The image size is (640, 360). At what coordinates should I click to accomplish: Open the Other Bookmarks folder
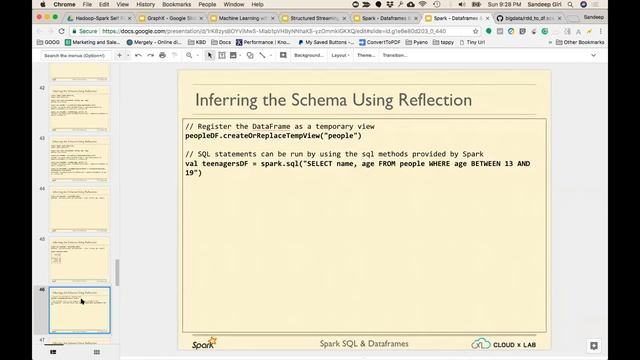click(580, 42)
